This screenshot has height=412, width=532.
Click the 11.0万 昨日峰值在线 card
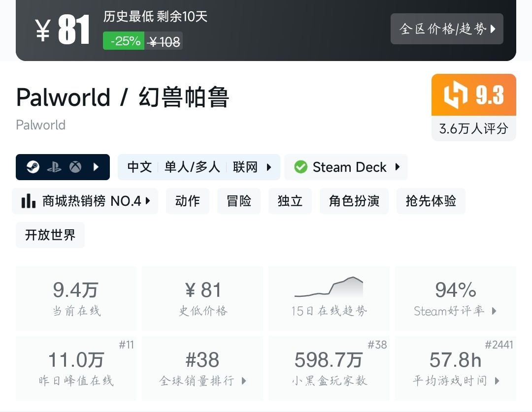point(76,368)
